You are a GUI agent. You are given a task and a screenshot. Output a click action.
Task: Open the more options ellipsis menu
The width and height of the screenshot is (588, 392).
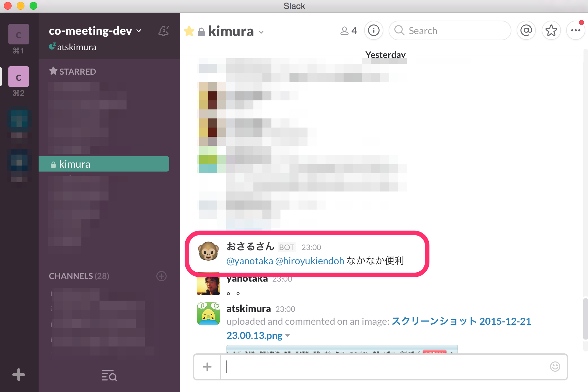(576, 31)
